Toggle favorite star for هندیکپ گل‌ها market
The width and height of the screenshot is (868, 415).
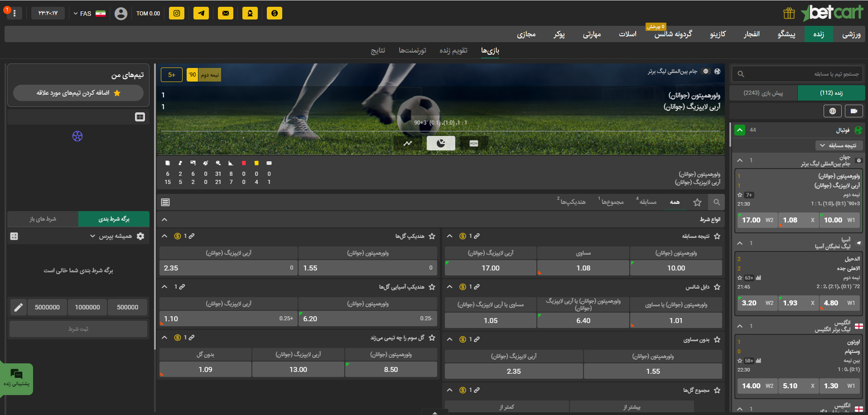(432, 236)
